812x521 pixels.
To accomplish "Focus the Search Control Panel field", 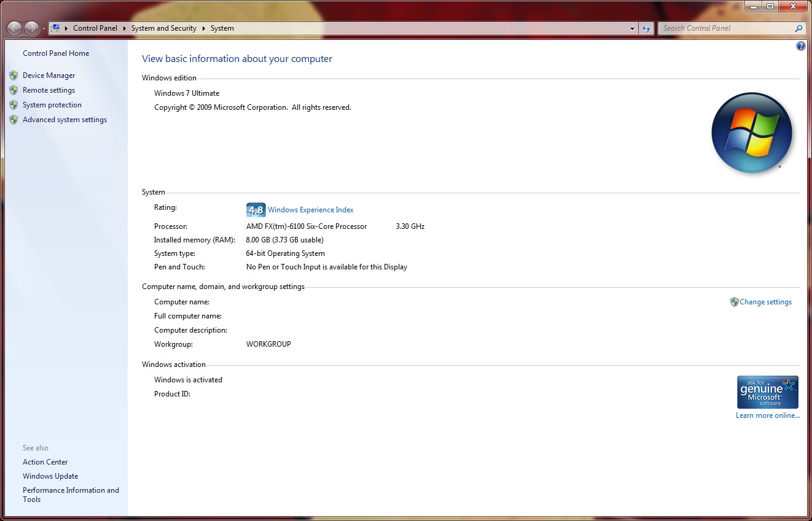I will (725, 28).
